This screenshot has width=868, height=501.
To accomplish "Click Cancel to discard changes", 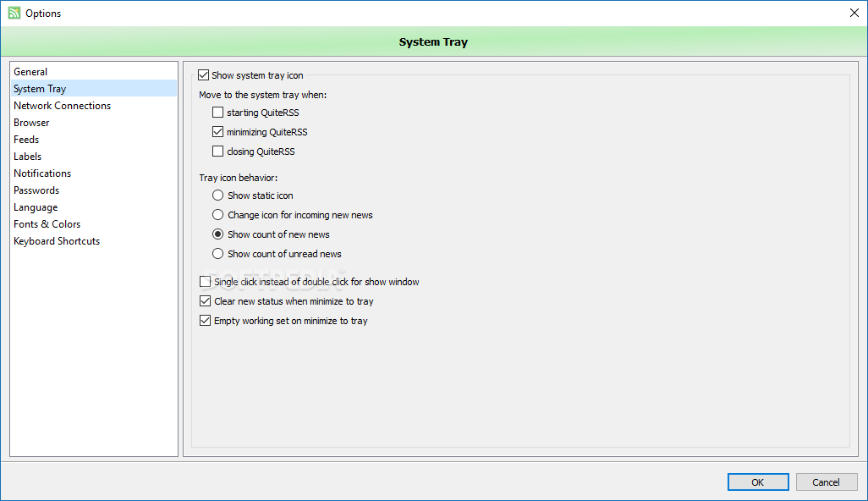I will point(826,482).
